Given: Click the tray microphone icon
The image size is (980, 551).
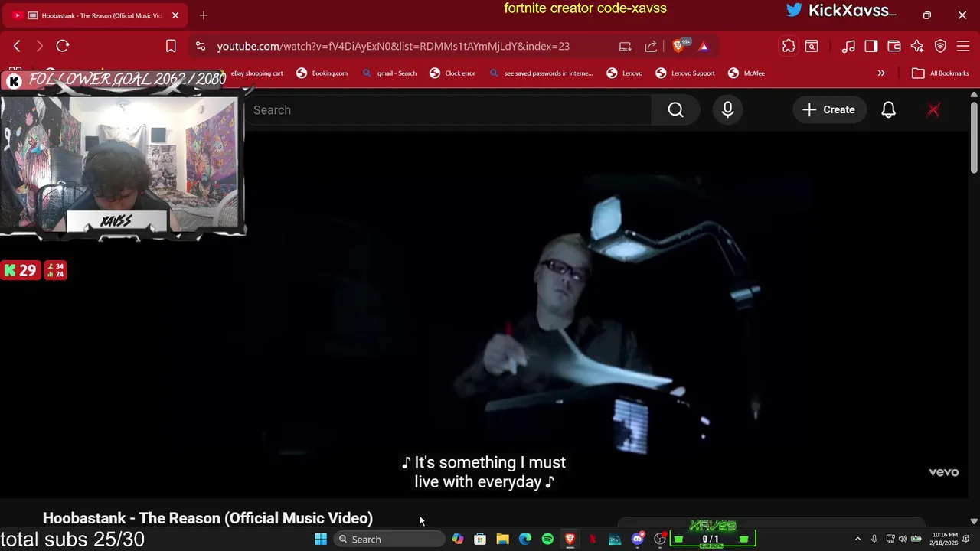Looking at the screenshot, I should [x=874, y=540].
